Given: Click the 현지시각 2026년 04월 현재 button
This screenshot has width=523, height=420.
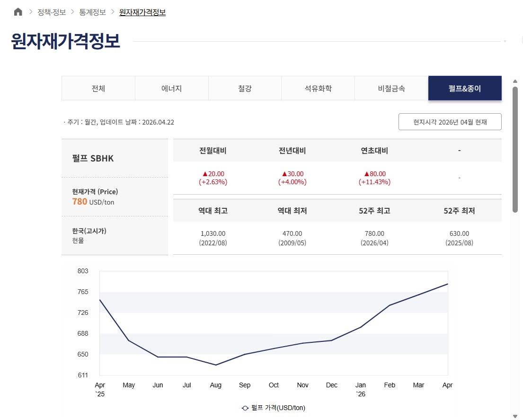Looking at the screenshot, I should 450,122.
